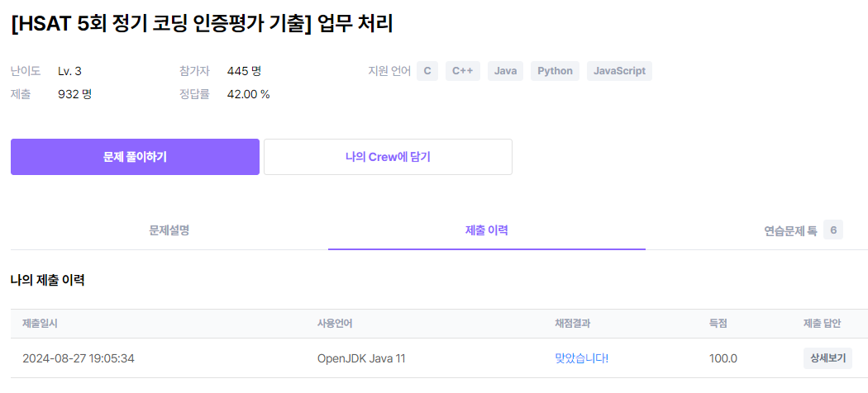This screenshot has width=868, height=393.
Task: Click the problem title 업무 처리 heading
Action: 202,26
